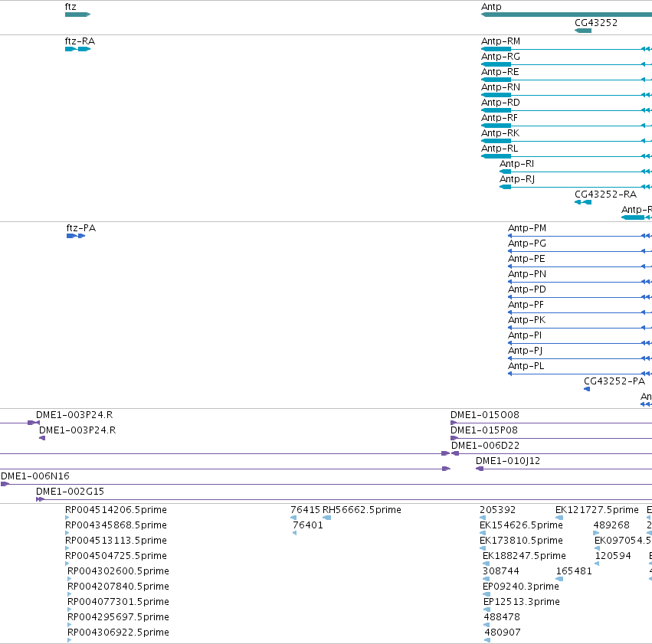The height and width of the screenshot is (644, 652).
Task: Click the Antp-RE transcript label
Action: (x=500, y=72)
